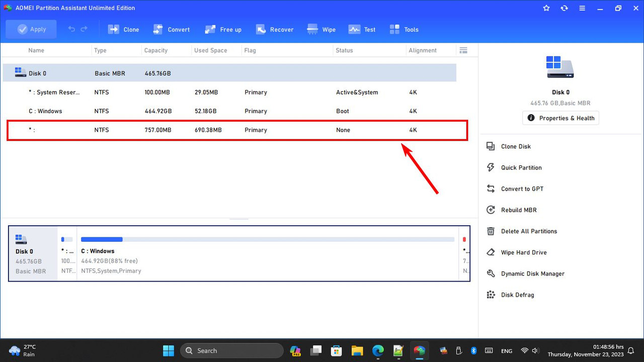The height and width of the screenshot is (362, 644).
Task: Open Properties & Health
Action: click(x=560, y=118)
